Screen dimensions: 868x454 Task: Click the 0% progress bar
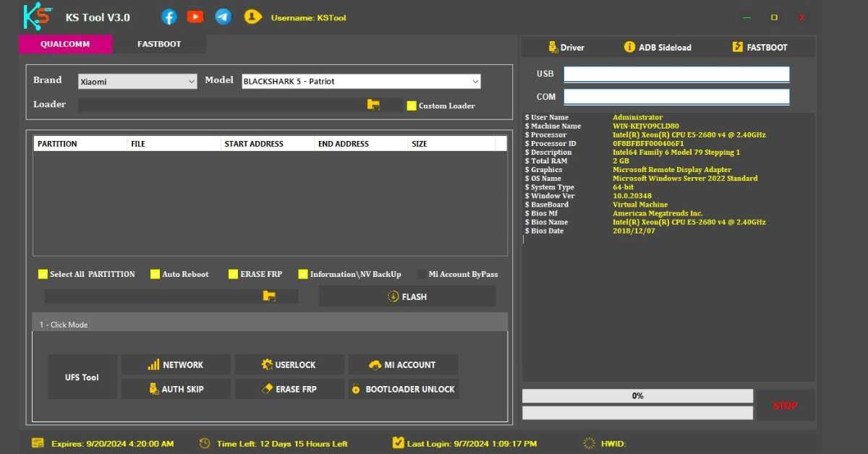pyautogui.click(x=637, y=396)
